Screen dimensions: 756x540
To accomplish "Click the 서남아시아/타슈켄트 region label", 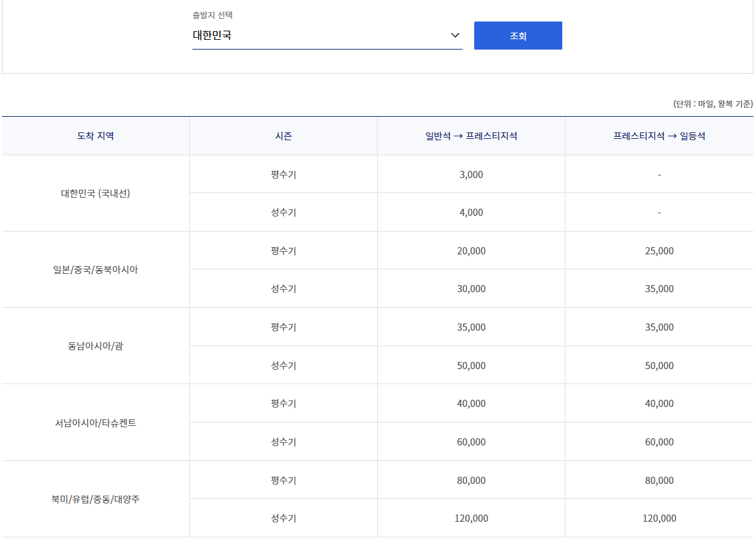I will [x=95, y=422].
